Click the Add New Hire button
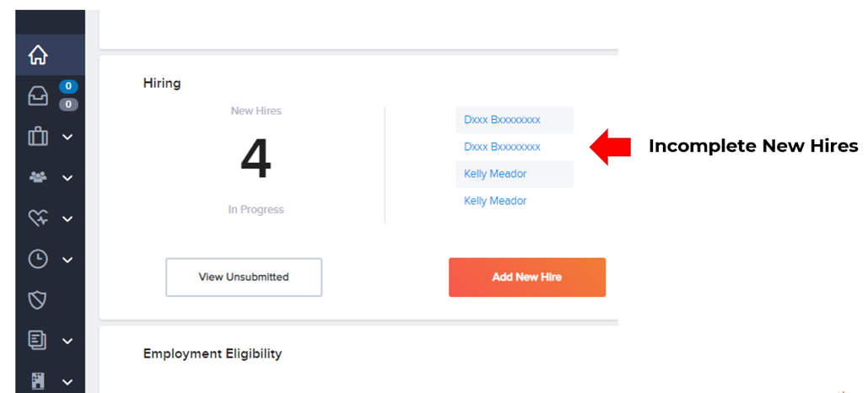 point(527,277)
